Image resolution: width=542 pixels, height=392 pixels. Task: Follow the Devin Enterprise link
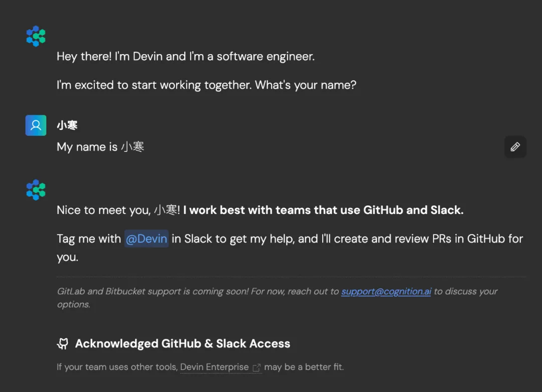(214, 367)
